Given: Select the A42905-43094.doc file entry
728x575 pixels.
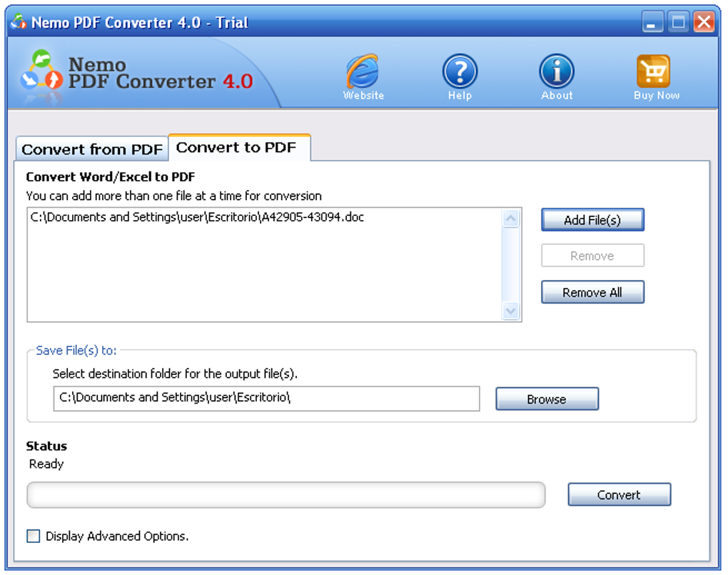Looking at the screenshot, I should click(264, 217).
